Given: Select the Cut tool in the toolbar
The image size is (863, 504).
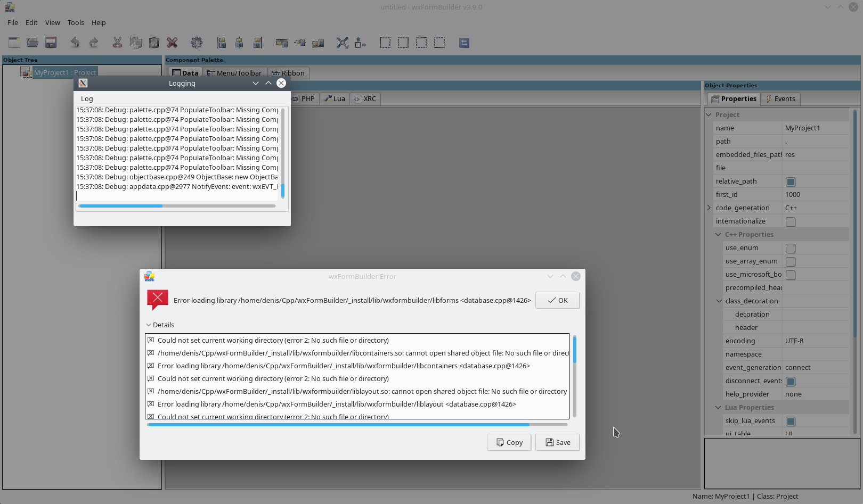Looking at the screenshot, I should pos(118,43).
